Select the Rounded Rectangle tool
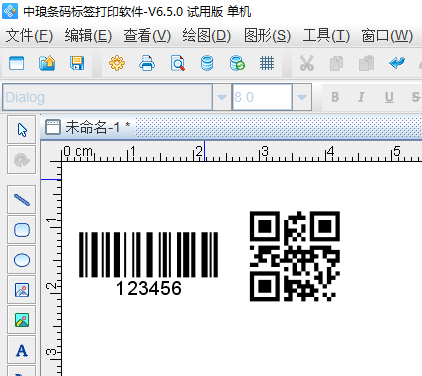The width and height of the screenshot is (422, 376). (x=22, y=230)
